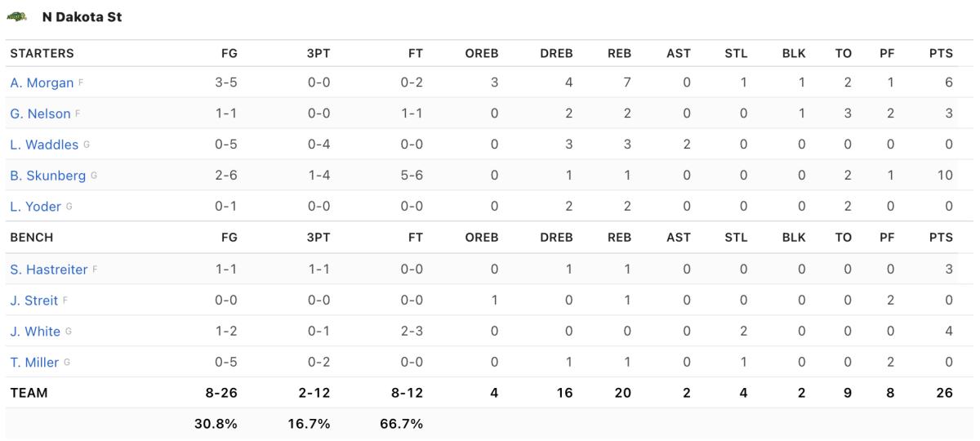This screenshot has width=980, height=441.
Task: Click the L. Yoder player name
Action: [35, 207]
